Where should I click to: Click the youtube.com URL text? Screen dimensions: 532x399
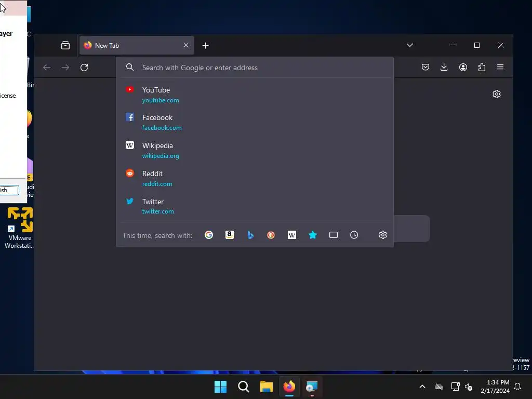coord(161,100)
